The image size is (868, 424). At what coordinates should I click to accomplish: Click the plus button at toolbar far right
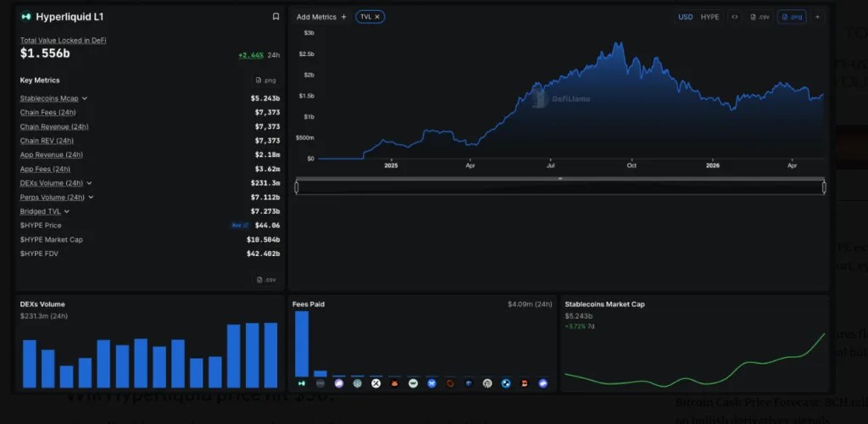[x=817, y=17]
